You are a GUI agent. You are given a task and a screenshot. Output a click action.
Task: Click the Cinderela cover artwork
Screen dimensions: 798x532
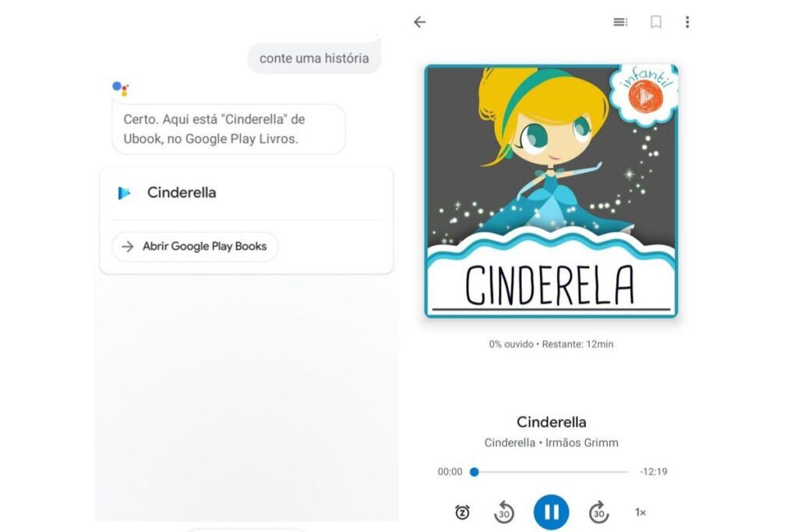click(x=550, y=191)
